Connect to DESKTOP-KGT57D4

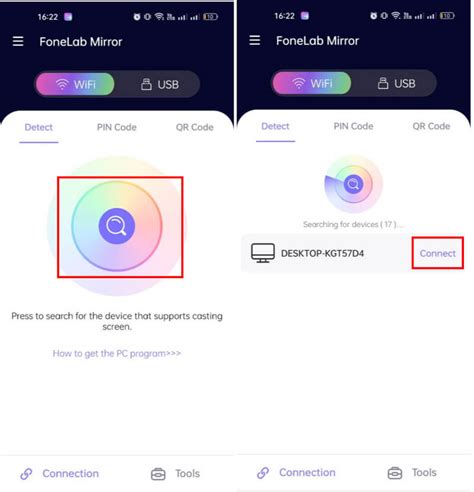point(438,253)
